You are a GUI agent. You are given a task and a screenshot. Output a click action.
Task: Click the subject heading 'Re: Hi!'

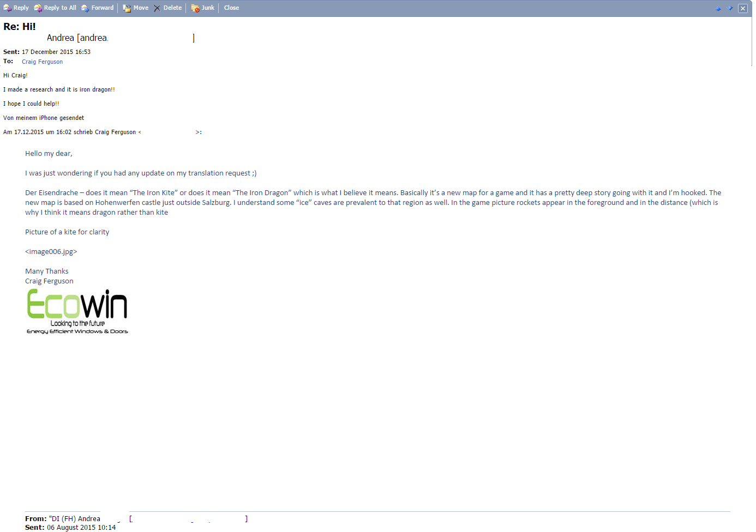point(20,26)
